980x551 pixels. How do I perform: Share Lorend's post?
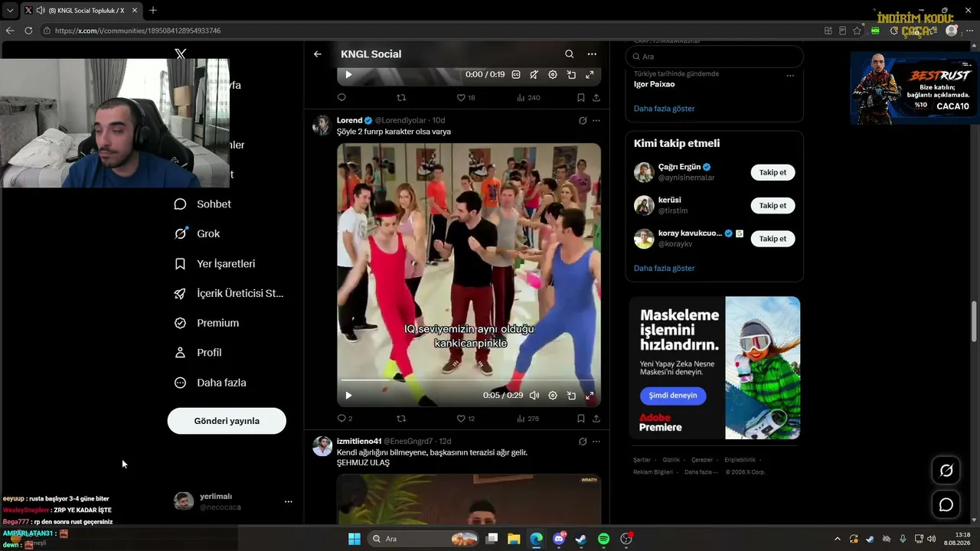596,419
